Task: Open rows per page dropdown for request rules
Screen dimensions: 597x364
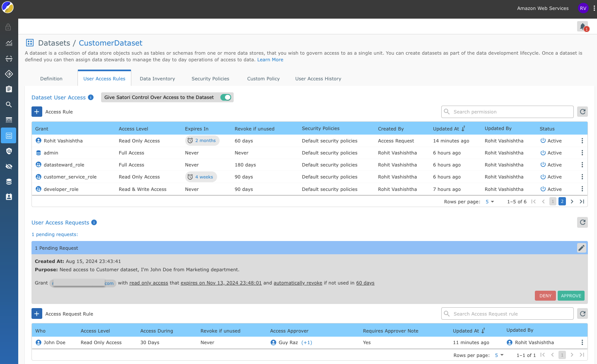Action: (499, 355)
